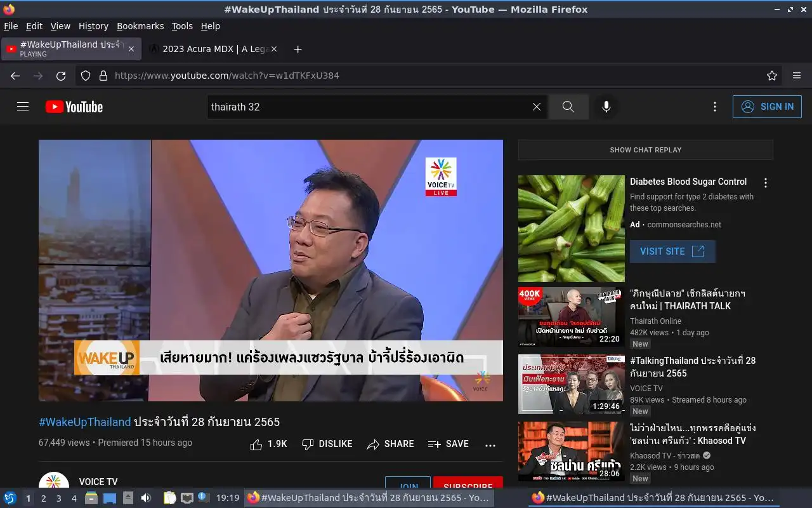The width and height of the screenshot is (812, 508).
Task: Share this video
Action: click(390, 444)
